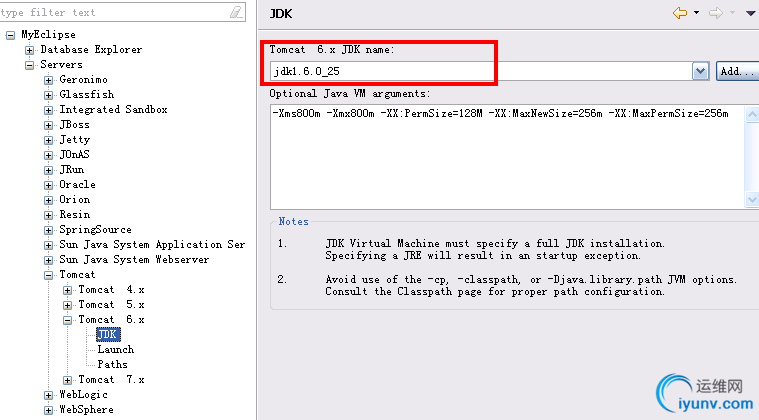This screenshot has height=420, width=759.
Task: Expand the Geronimo server node
Action: [48, 80]
